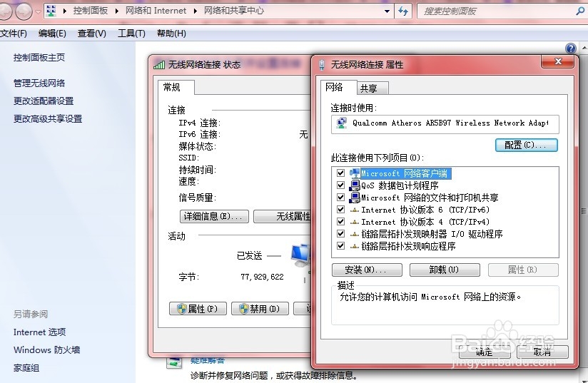Click the 安装(N)... button

[x=367, y=270]
